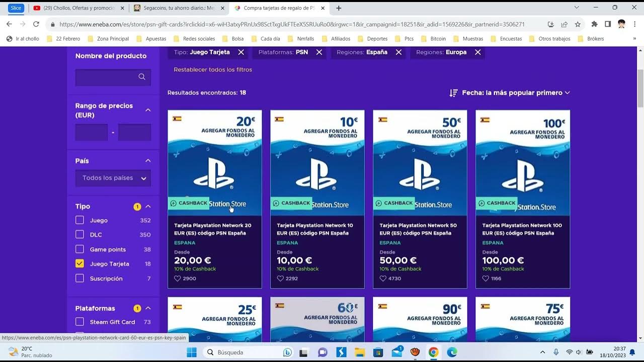
Task: Open the Chrome profile avatar
Action: [x=621, y=24]
